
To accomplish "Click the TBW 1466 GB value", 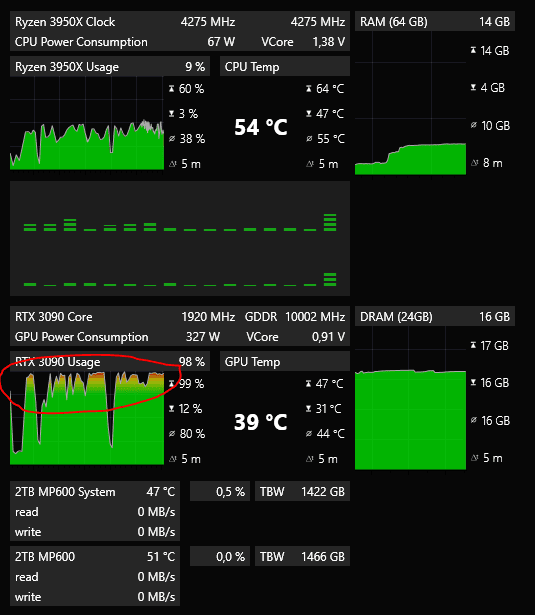I will pos(302,556).
